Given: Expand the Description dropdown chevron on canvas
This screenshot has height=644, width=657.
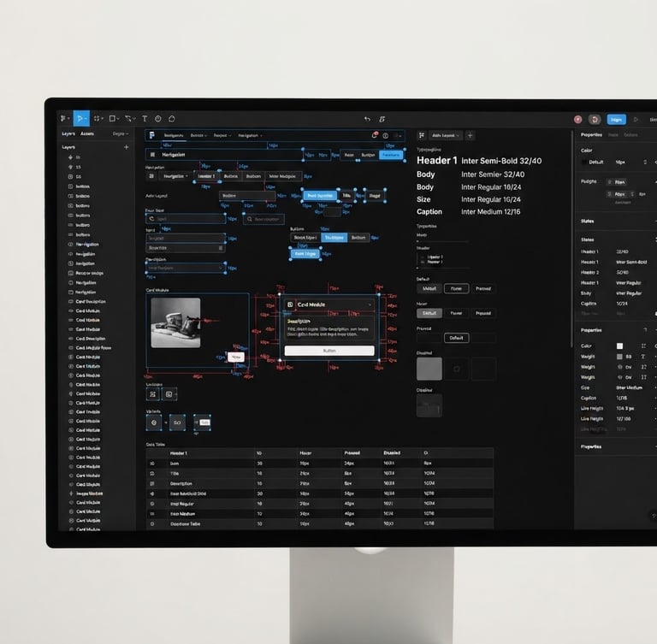Looking at the screenshot, I should coord(221,268).
